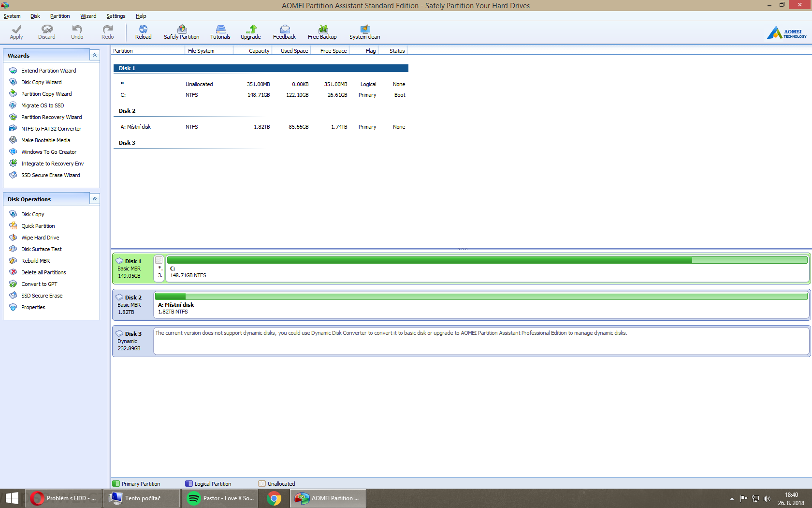Image resolution: width=812 pixels, height=508 pixels.
Task: Select the small unallocated block on Disk 1
Action: 159,268
